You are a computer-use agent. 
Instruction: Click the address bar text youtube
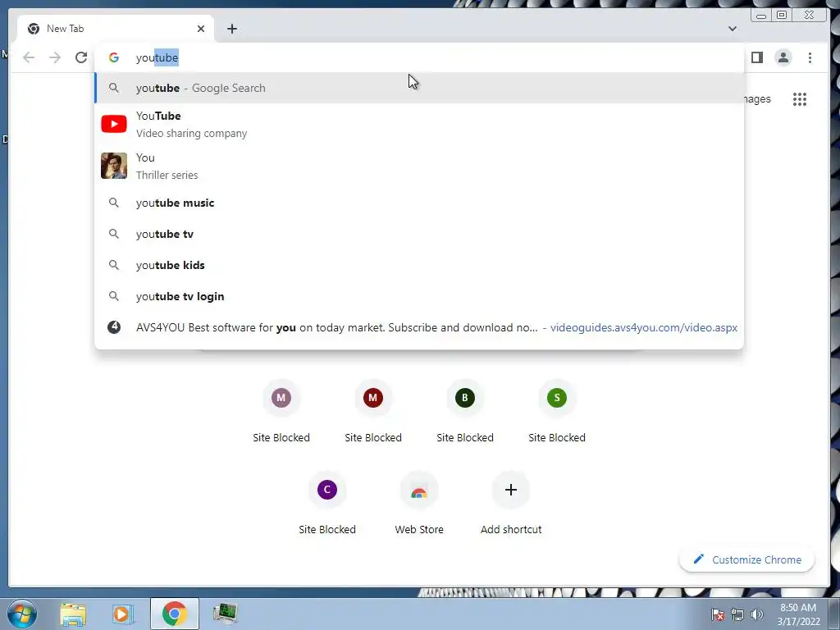coord(157,57)
